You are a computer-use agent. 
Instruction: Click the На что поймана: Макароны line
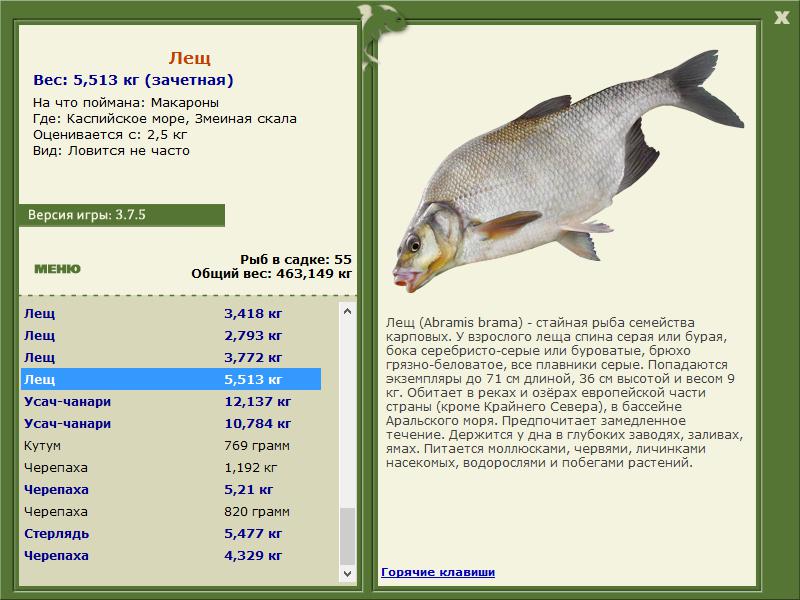(126, 103)
